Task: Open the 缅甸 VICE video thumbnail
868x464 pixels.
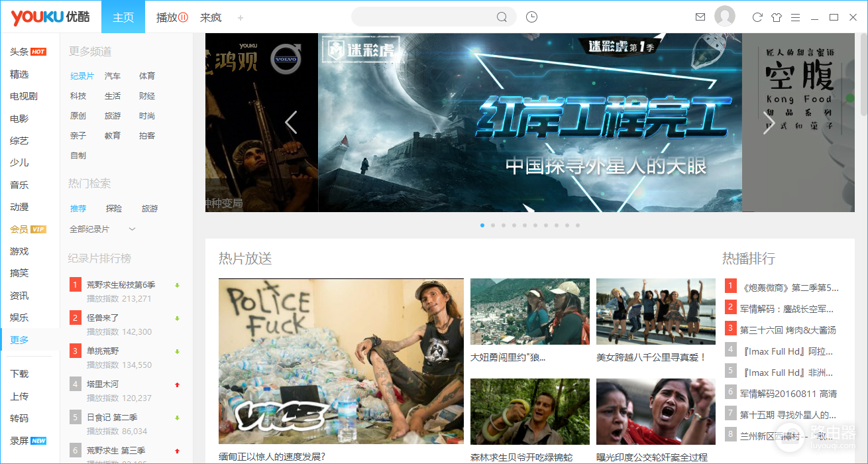Action: pyautogui.click(x=341, y=361)
